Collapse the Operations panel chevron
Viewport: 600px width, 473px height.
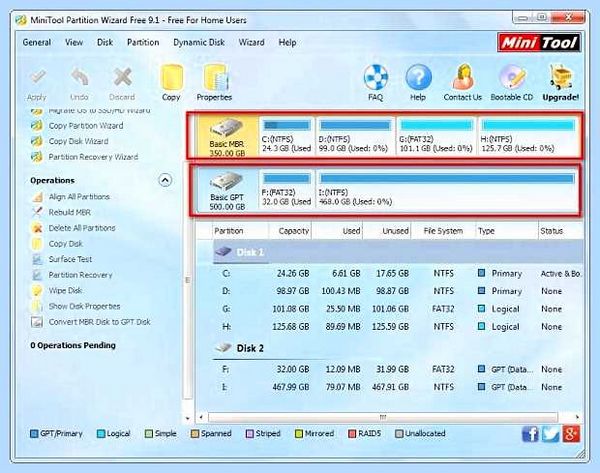(x=165, y=180)
